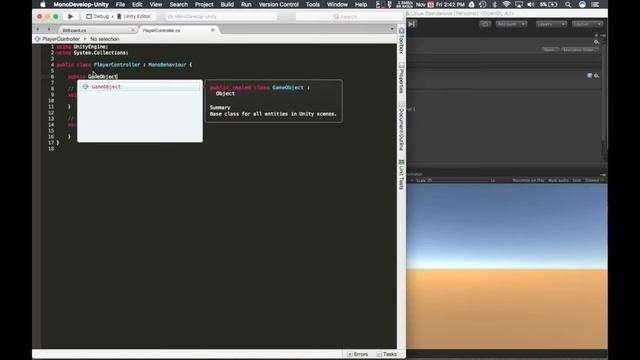Viewport: 640px width, 360px height.
Task: Open the Project menu
Action: 204,4
